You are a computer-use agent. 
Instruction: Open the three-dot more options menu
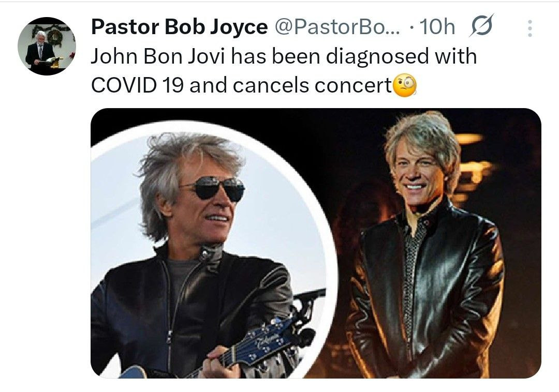pos(530,28)
